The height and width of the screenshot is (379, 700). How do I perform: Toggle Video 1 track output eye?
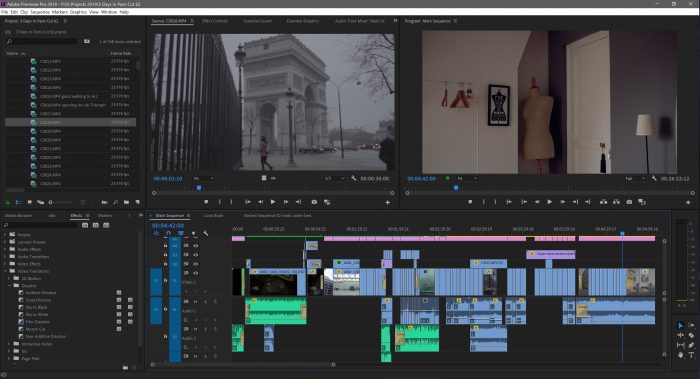196,273
